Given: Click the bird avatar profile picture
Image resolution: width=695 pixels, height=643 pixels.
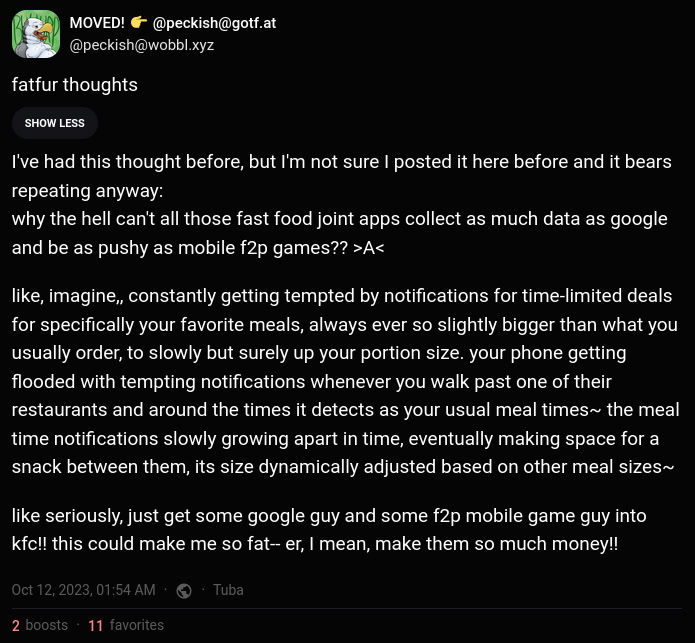Looking at the screenshot, I should pos(35,34).
